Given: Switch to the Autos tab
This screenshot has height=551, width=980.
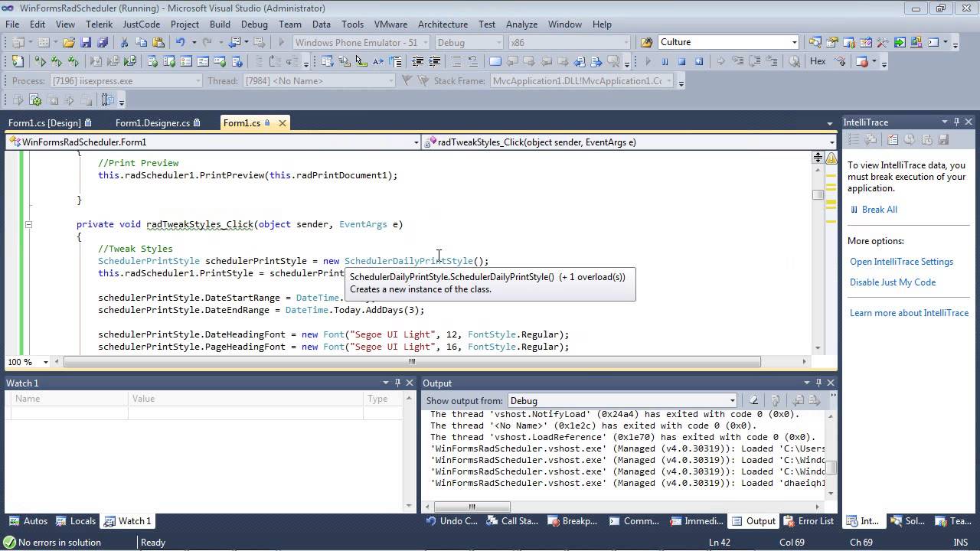Looking at the screenshot, I should point(28,521).
